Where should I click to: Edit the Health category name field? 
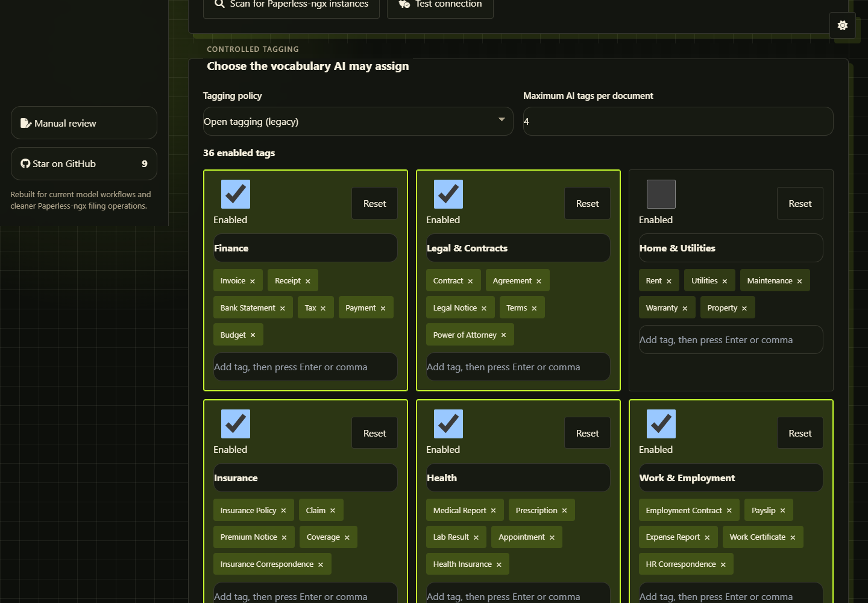coord(518,478)
